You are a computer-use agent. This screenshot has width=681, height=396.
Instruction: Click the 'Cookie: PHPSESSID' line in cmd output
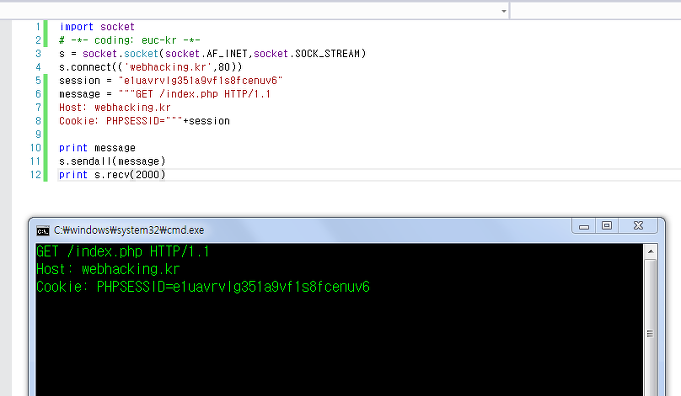(203, 287)
